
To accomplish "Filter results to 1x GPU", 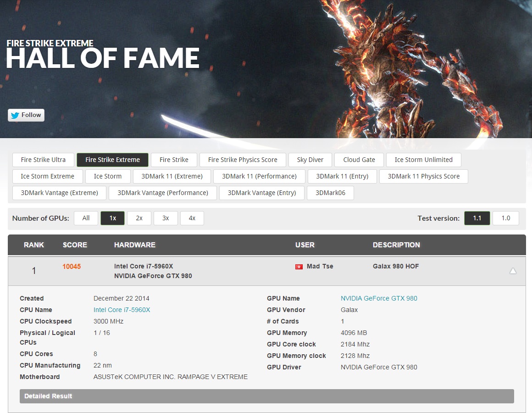I will click(x=113, y=218).
